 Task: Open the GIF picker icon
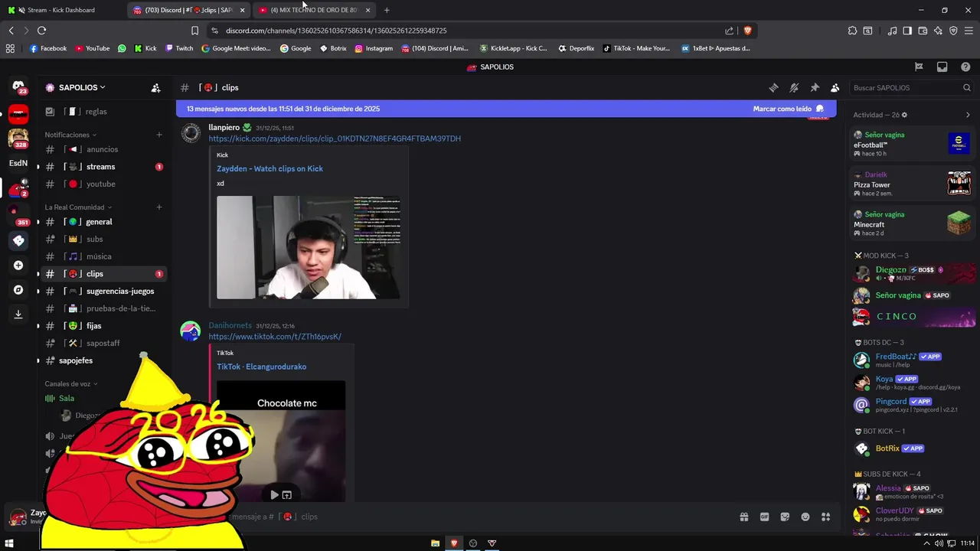[764, 517]
